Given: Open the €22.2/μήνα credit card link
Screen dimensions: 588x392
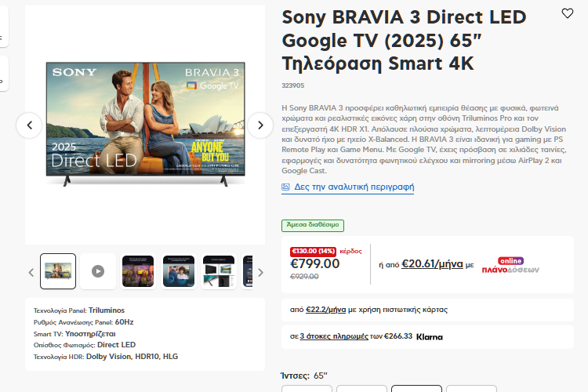Looking at the screenshot, I should point(325,310).
